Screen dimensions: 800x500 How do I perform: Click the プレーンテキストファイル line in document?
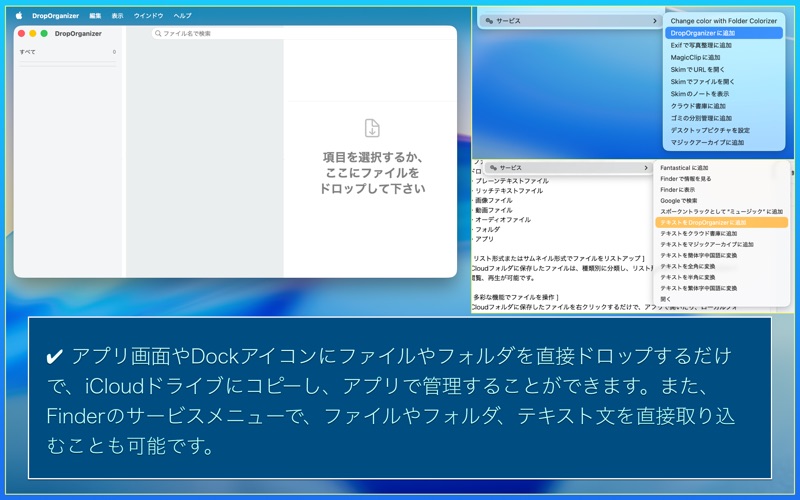point(511,181)
